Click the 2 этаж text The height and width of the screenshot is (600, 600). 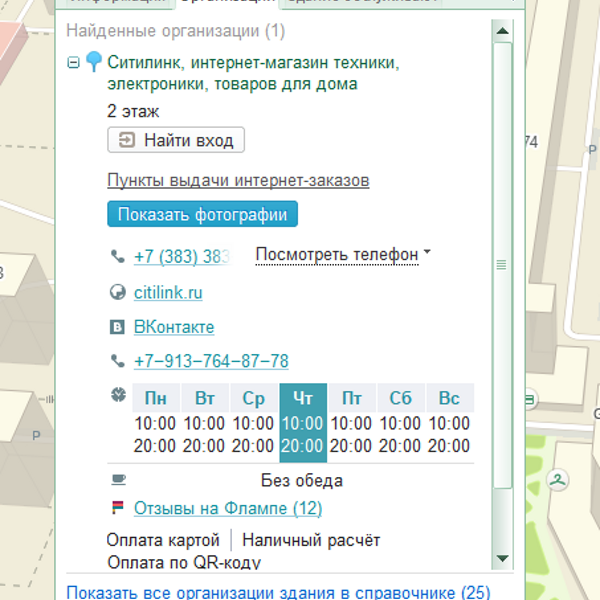pyautogui.click(x=133, y=111)
